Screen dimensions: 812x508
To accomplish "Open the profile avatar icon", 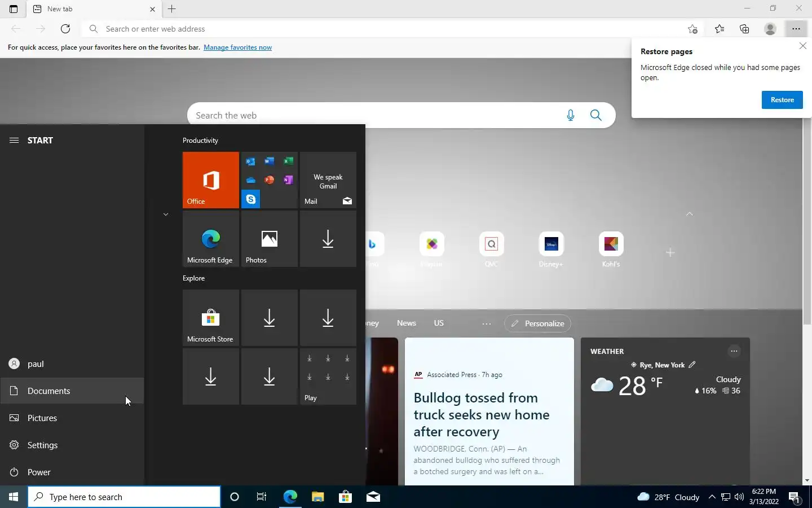I will (770, 29).
